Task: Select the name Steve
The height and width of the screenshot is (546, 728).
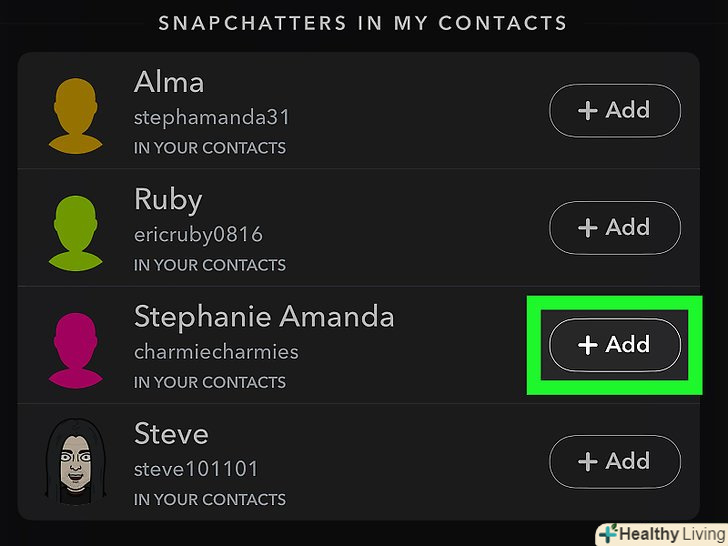Action: point(171,434)
